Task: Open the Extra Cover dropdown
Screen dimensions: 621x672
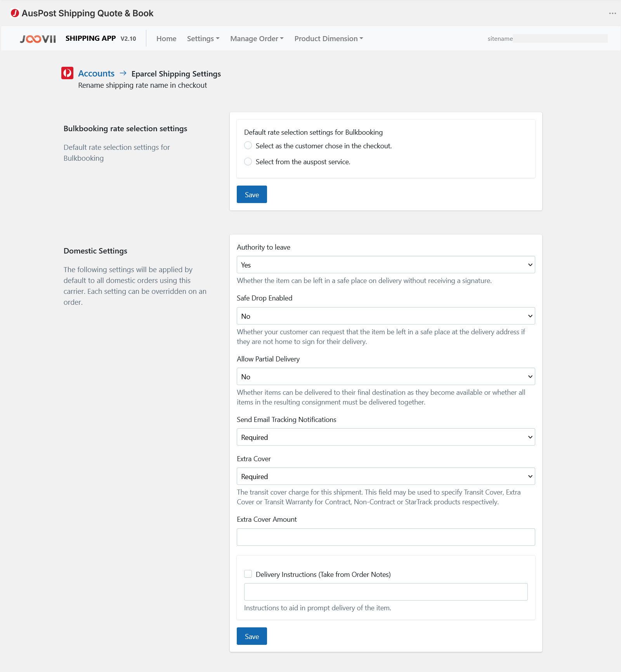Action: point(386,476)
